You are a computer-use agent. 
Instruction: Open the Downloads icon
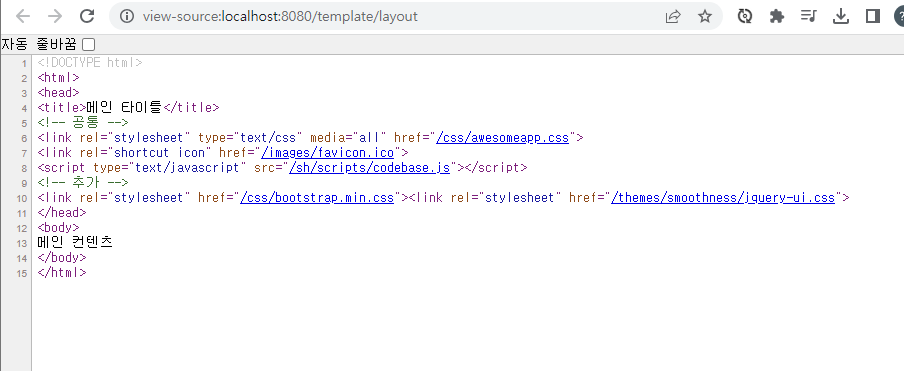(841, 16)
